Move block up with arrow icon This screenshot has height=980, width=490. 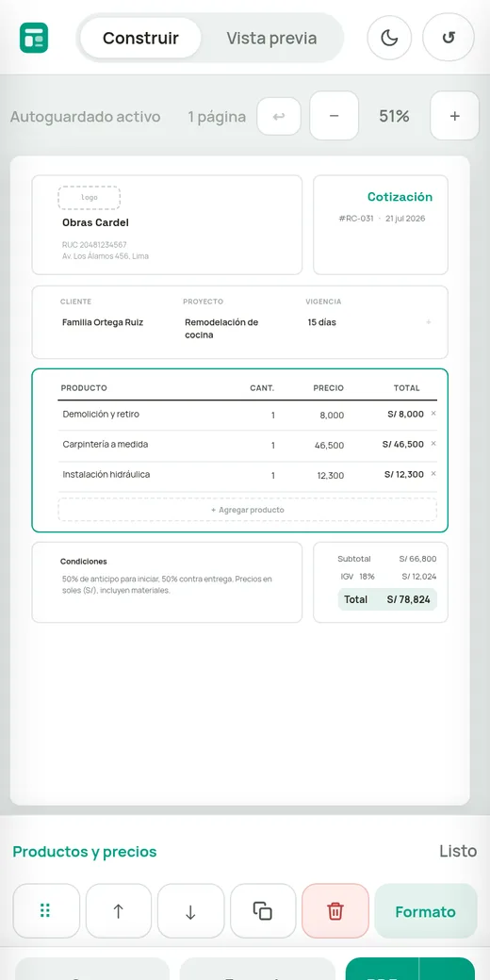pyautogui.click(x=118, y=910)
